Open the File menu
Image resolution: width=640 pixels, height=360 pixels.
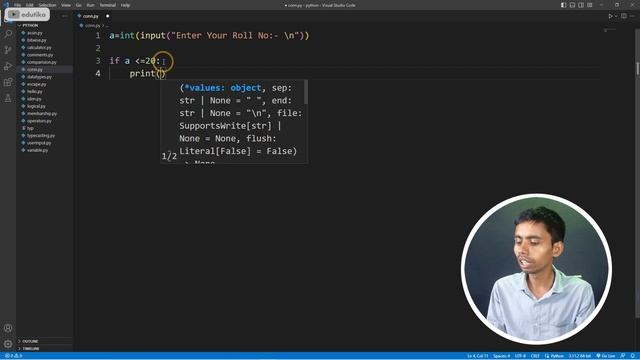pos(18,5)
